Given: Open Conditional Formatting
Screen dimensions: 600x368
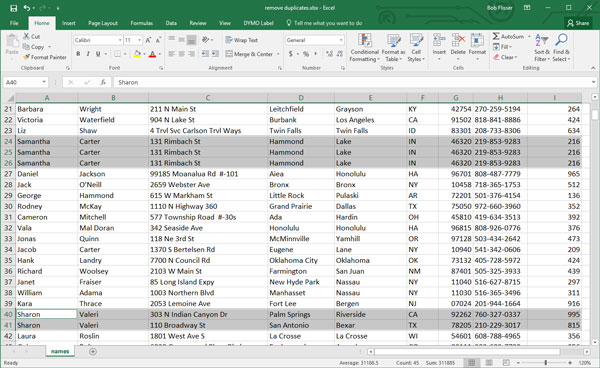Looking at the screenshot, I should 364,47.
